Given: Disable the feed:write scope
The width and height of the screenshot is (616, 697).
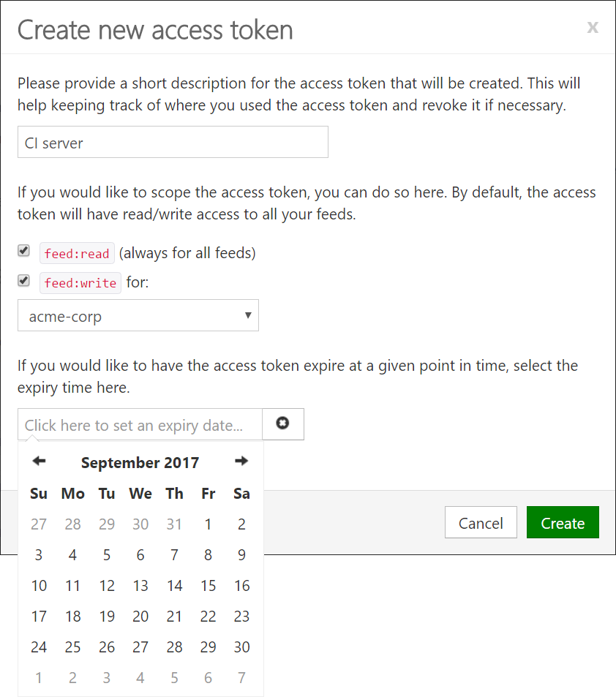Looking at the screenshot, I should pyautogui.click(x=23, y=282).
